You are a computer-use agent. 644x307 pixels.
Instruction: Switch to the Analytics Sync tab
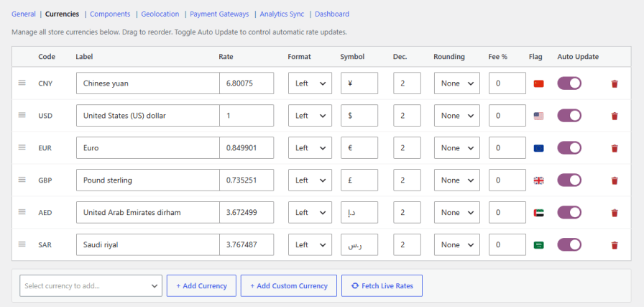[282, 14]
